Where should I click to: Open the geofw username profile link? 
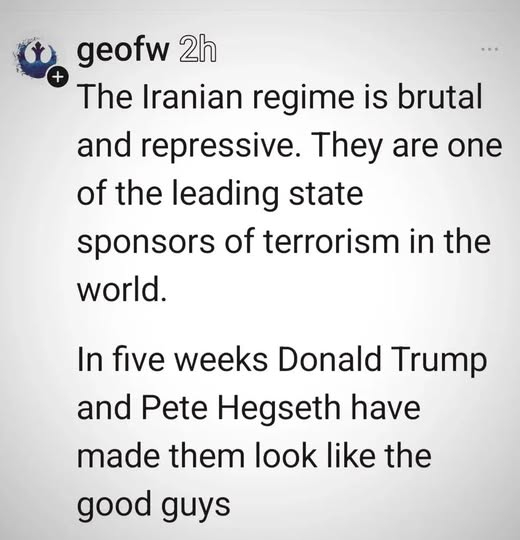click(x=123, y=51)
